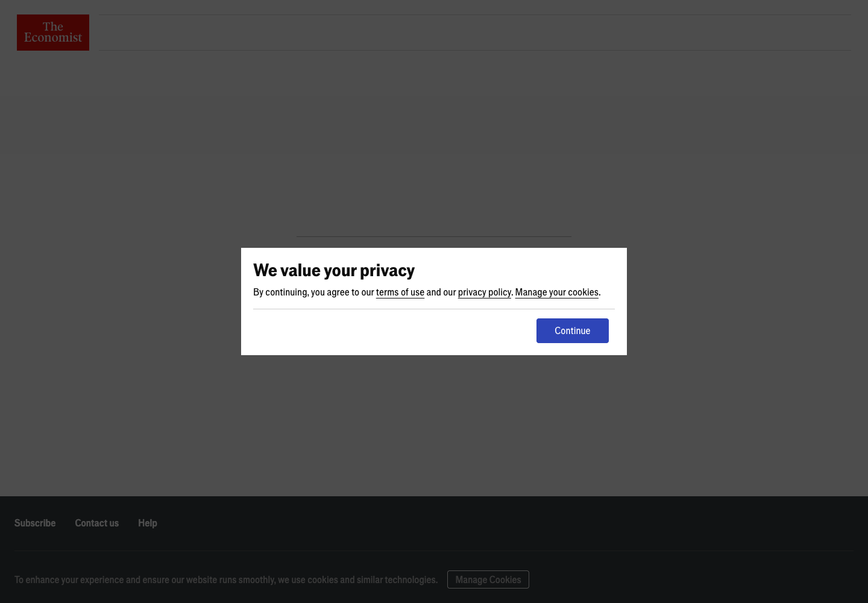Click the Manage Cookies footer button
Screen dimensions: 868x603
[488, 579]
